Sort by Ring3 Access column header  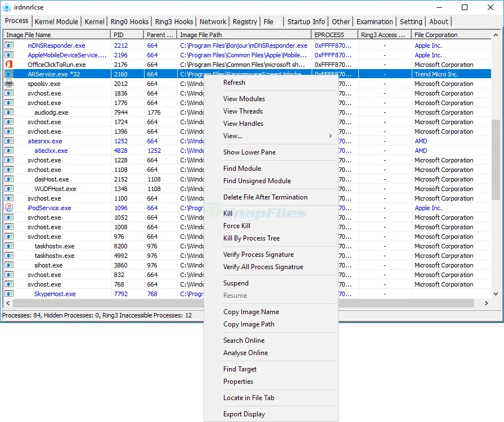click(385, 35)
